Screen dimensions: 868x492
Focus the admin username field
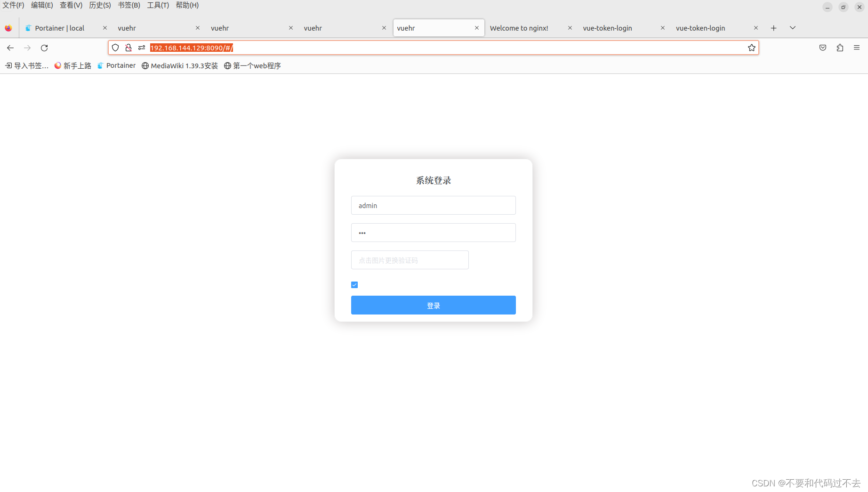click(434, 205)
